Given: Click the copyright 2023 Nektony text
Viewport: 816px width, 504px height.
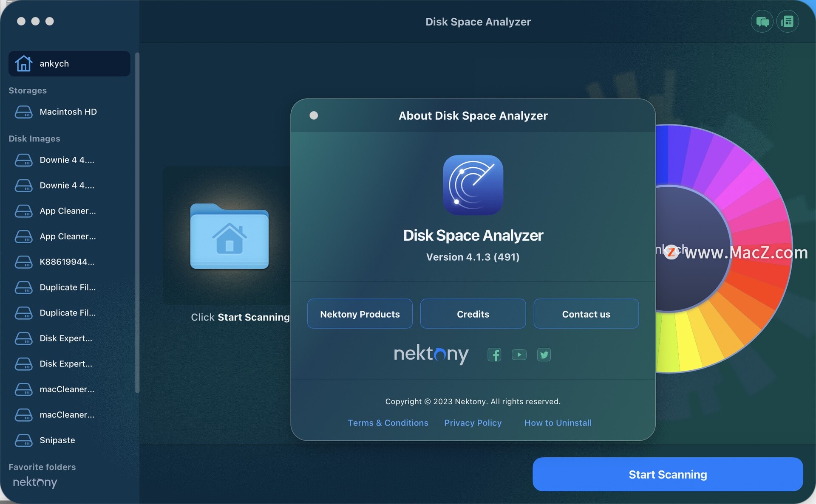Looking at the screenshot, I should coord(473,402).
